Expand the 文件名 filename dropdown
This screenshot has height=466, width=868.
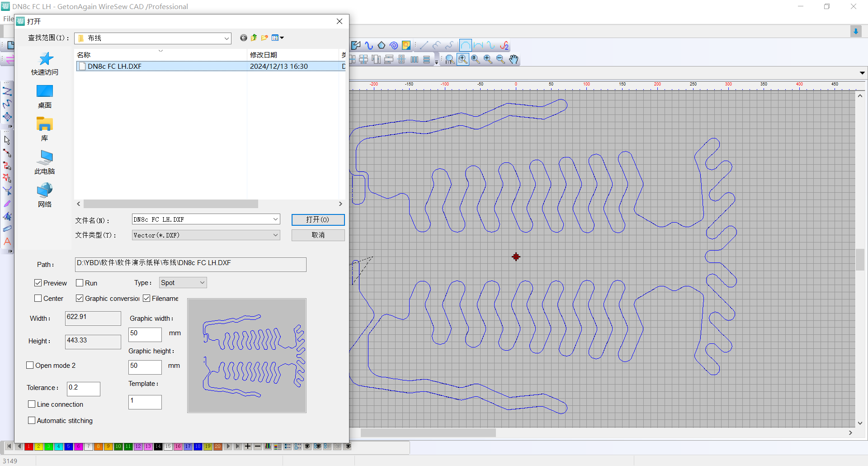(275, 219)
